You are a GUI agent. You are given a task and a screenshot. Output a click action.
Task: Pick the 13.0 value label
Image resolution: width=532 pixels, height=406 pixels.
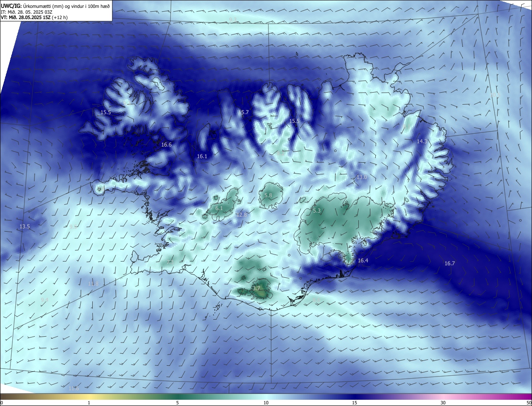tap(362, 177)
